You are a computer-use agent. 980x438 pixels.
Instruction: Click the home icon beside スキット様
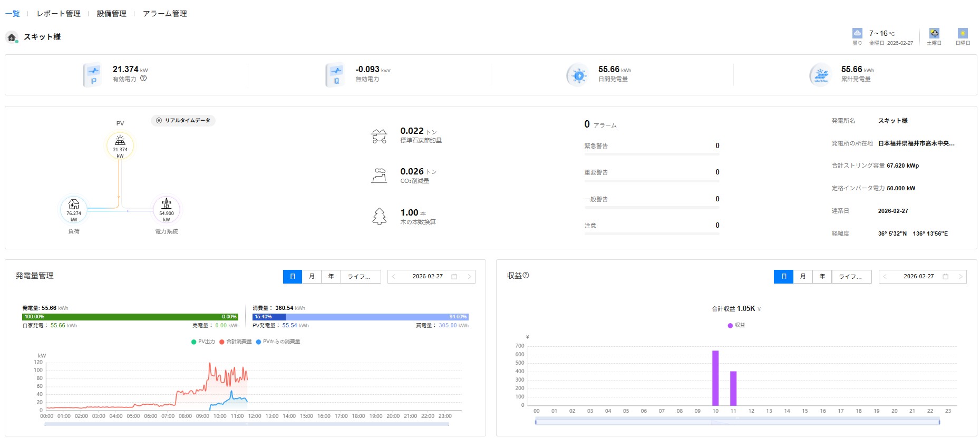click(x=12, y=37)
